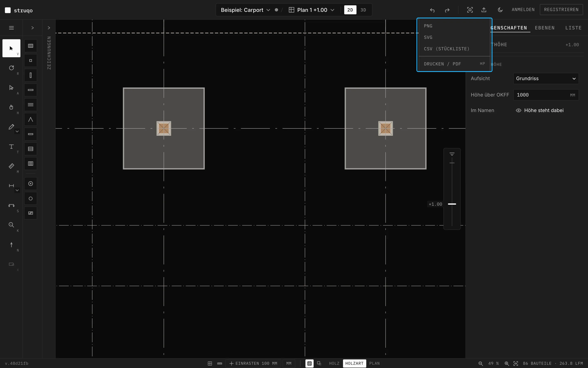588x368 pixels.
Task: Click the zoom in magnifier in status bar
Action: 507,363
